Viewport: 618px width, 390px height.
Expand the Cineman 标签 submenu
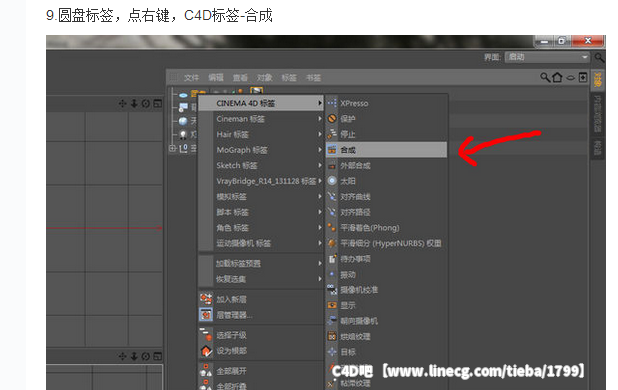click(261, 119)
